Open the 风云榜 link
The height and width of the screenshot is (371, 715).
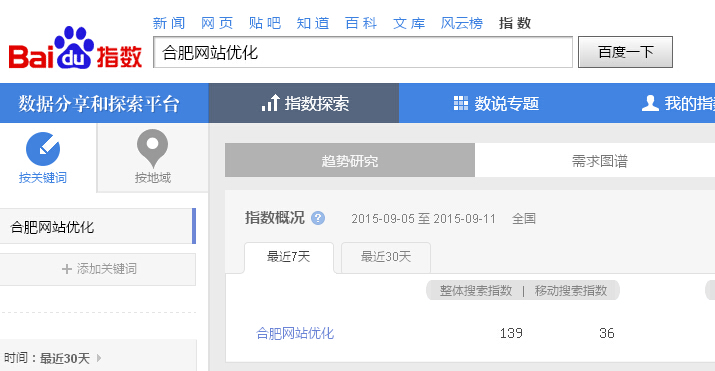tap(461, 23)
